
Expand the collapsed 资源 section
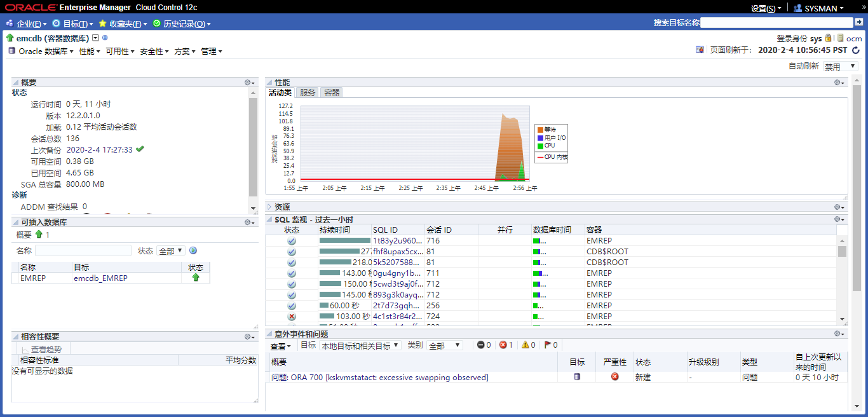pyautogui.click(x=269, y=207)
